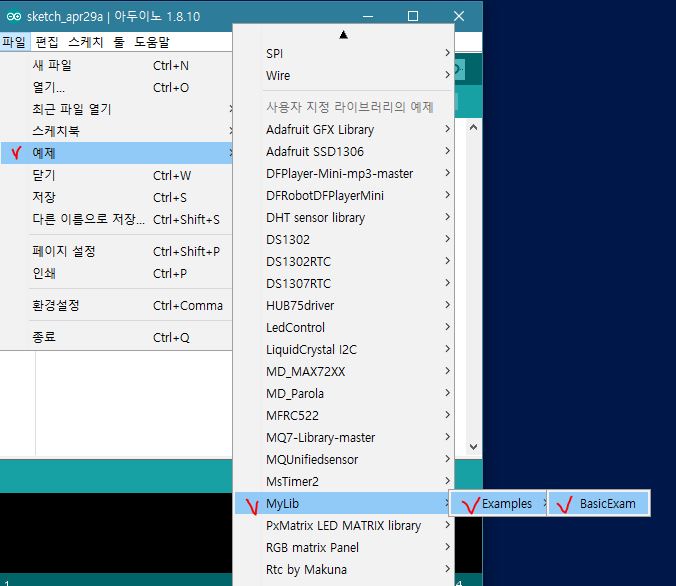676x586 pixels.
Task: Open Adafruit SSD1306 examples
Action: [x=344, y=151]
